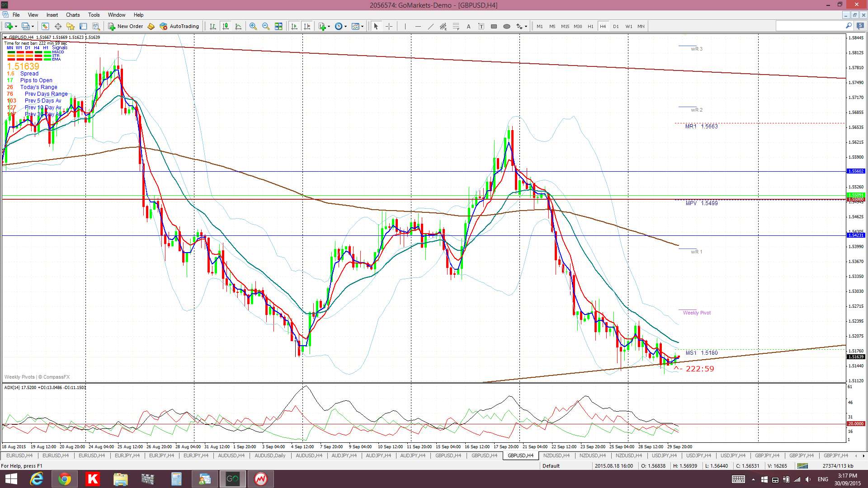Pick the vertical line drawing tool
868x488 pixels.
pyautogui.click(x=405, y=26)
